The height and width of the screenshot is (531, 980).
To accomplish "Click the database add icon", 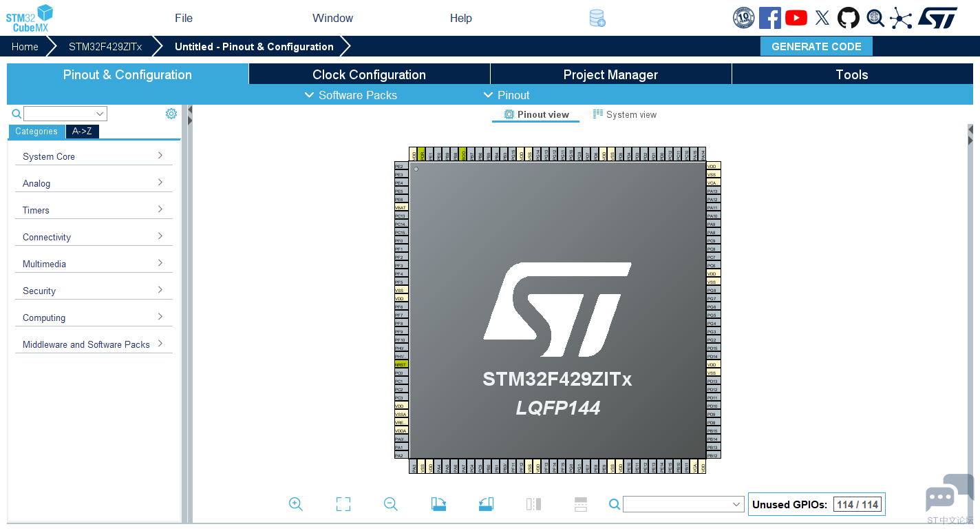I will click(x=597, y=19).
